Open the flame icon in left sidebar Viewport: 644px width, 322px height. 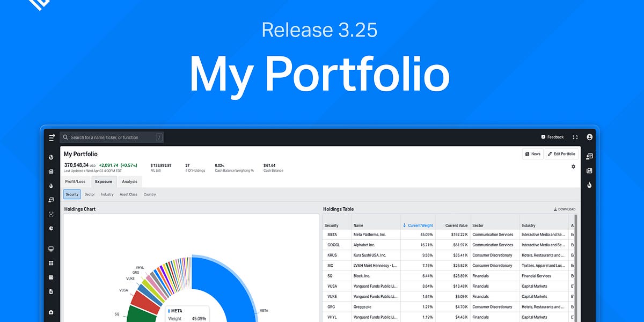(51, 186)
